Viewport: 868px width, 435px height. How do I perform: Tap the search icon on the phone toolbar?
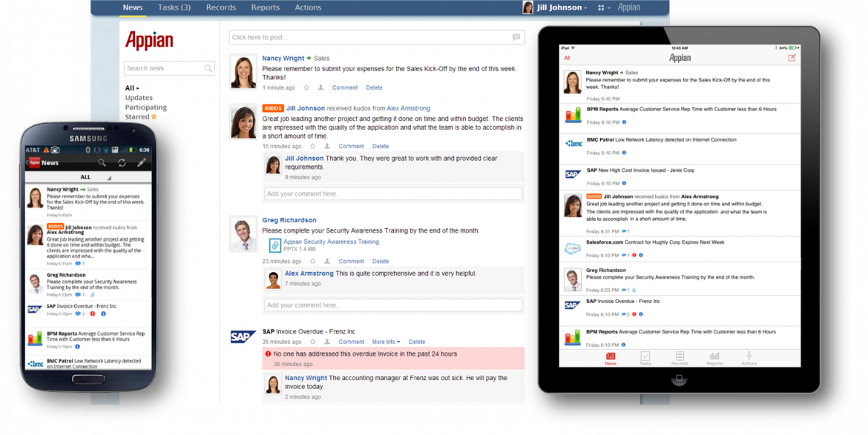(x=102, y=163)
